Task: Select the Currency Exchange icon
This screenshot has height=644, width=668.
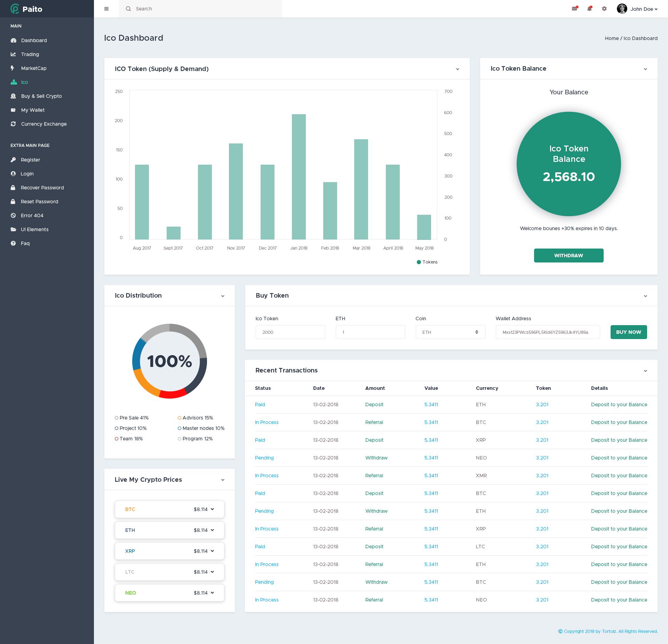Action: [13, 124]
